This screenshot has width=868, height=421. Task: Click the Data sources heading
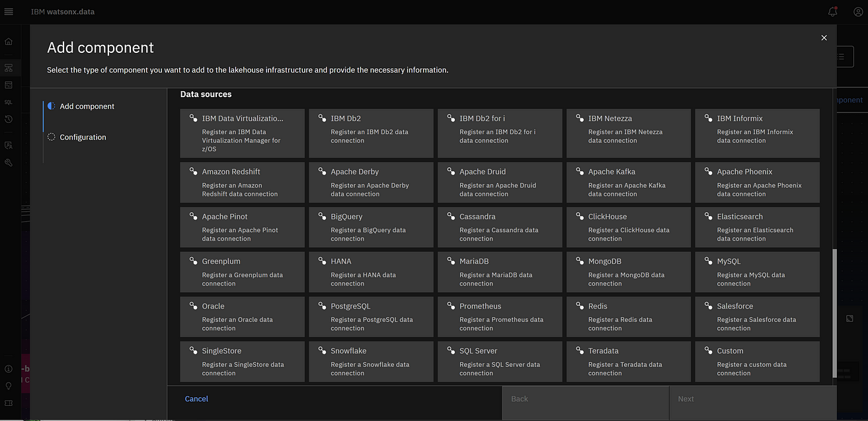point(206,95)
